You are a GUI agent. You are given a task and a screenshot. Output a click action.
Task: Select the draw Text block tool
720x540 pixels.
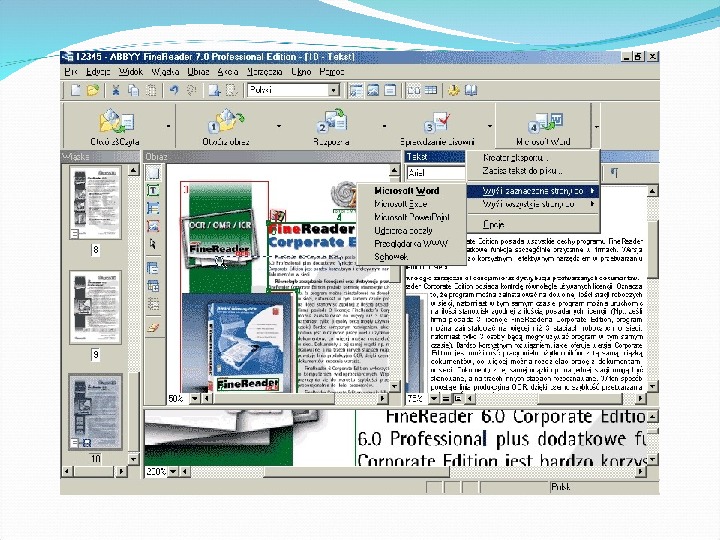tap(153, 190)
